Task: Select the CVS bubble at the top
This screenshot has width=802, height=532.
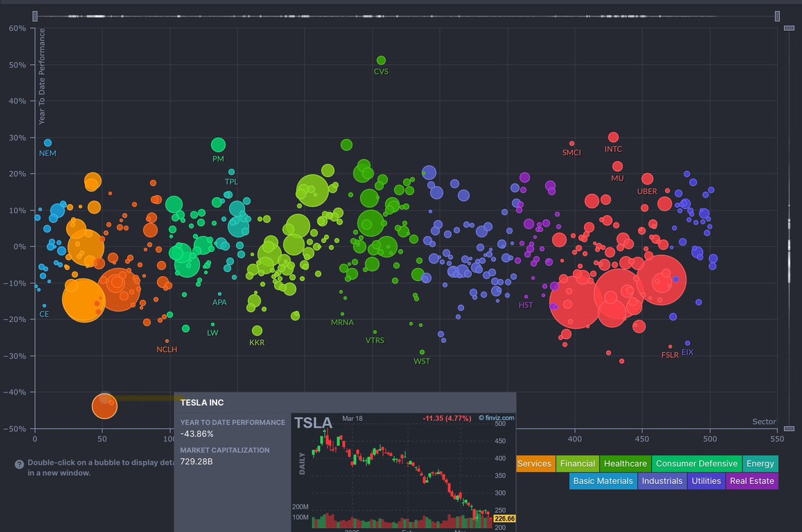Action: [381, 60]
